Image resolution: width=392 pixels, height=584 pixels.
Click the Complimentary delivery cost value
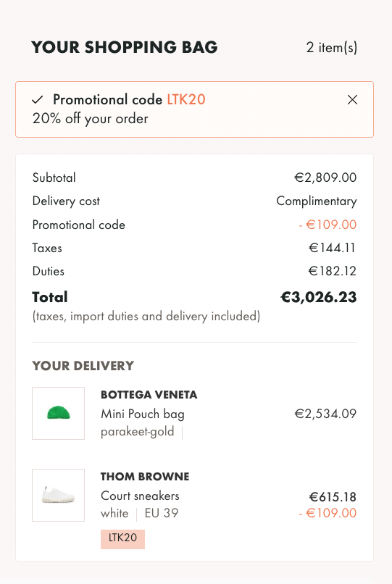click(317, 201)
